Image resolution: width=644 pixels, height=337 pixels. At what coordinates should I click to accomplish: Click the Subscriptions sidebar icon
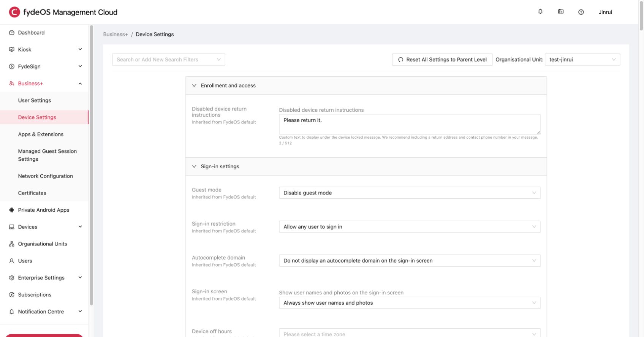pyautogui.click(x=12, y=295)
